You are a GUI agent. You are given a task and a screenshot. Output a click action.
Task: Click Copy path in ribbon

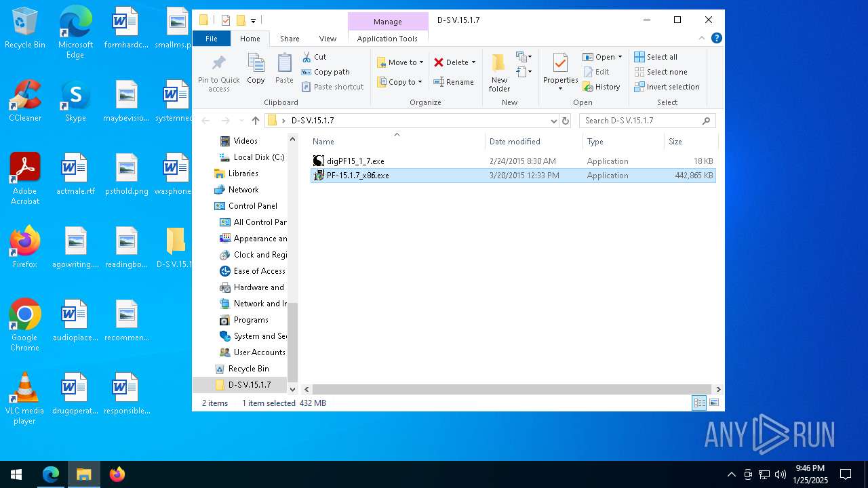[326, 72]
